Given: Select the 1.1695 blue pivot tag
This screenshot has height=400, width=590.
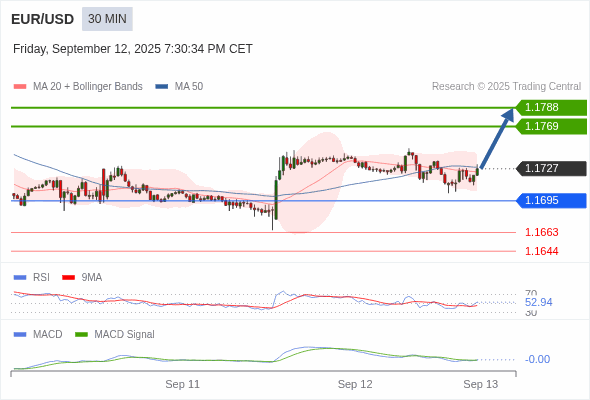Looking at the screenshot, I should [551, 201].
